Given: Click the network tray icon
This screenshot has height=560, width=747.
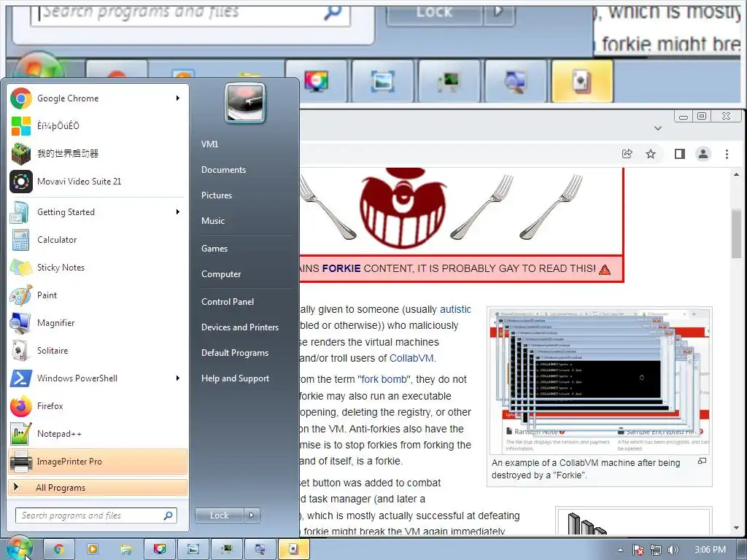Looking at the screenshot, I should [x=656, y=550].
